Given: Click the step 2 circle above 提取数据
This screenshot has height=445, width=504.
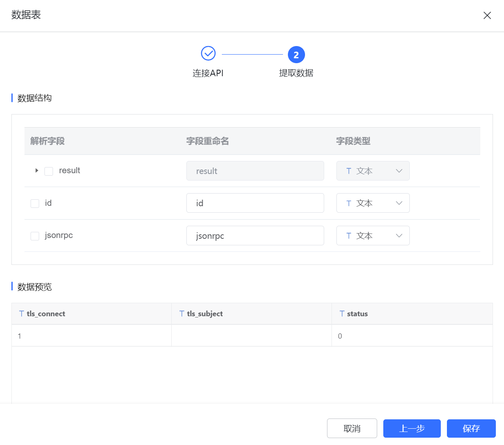Looking at the screenshot, I should [296, 54].
